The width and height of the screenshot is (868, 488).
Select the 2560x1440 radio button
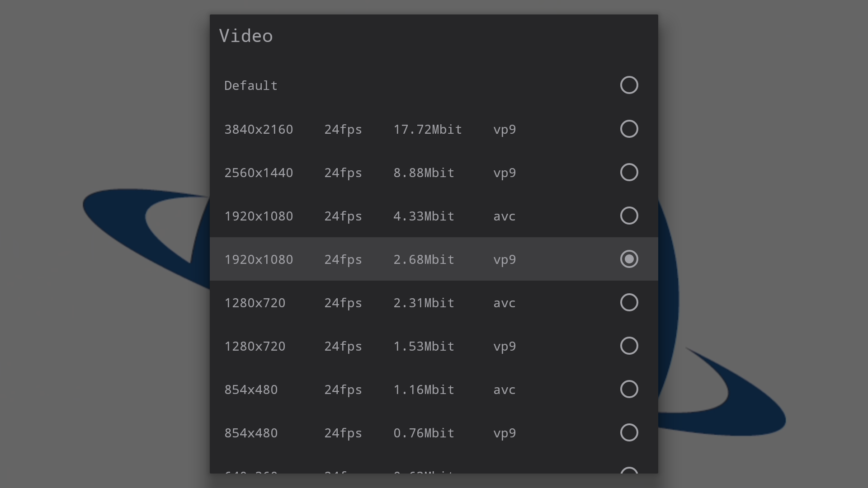[629, 172]
